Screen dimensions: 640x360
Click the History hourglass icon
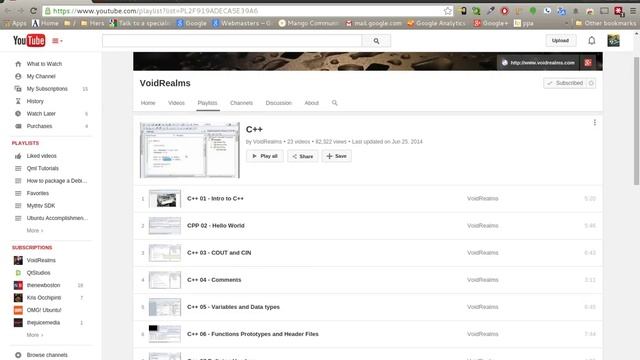(x=18, y=101)
